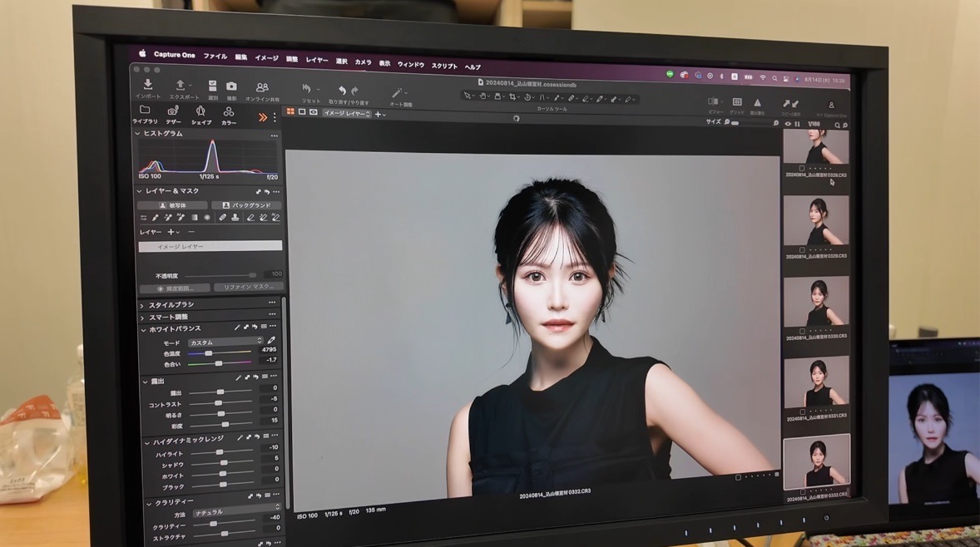Toggle the exposure warning triangle icon

pos(757,102)
